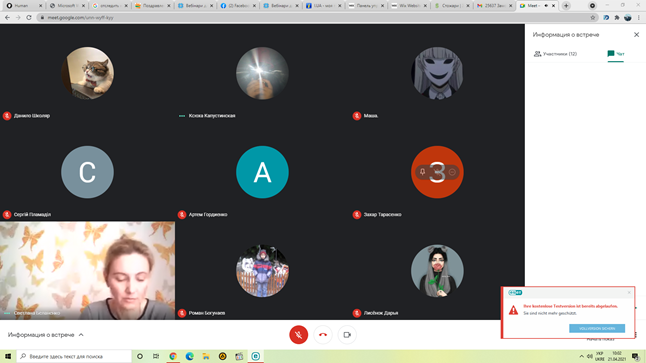Select Ксюха Капустинская avatar tile
646x363 pixels.
coord(262,73)
